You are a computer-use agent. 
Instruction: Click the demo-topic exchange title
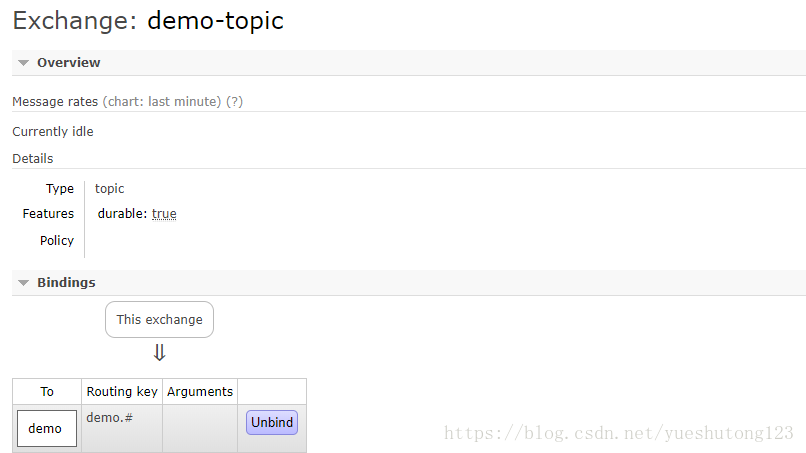point(215,20)
